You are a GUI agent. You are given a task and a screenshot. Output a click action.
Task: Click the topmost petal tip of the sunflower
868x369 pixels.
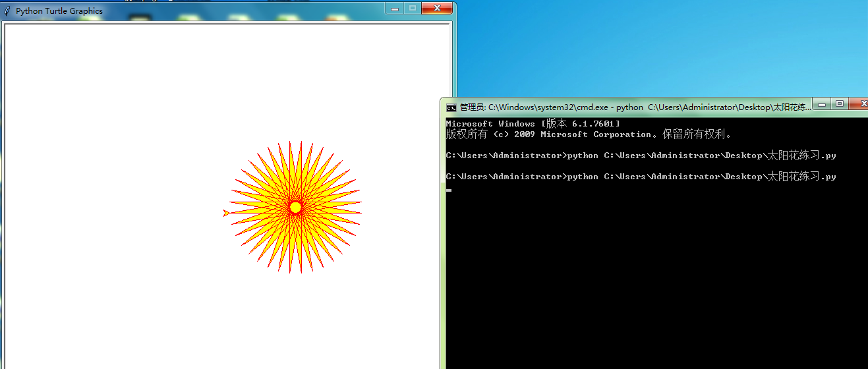(290, 142)
